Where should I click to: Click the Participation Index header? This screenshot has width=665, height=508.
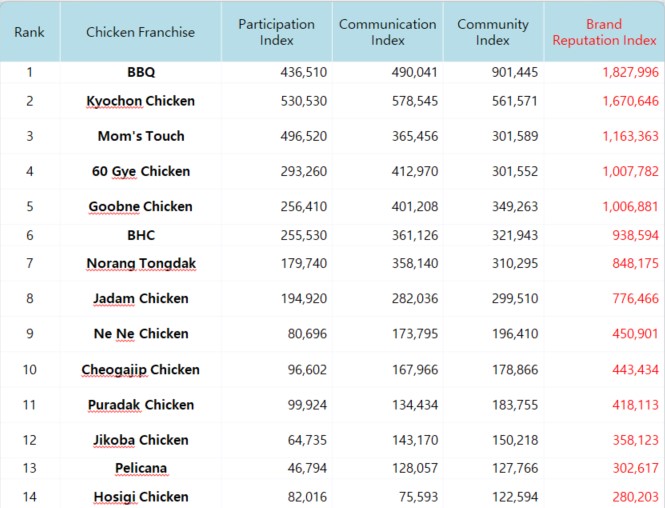[x=277, y=32]
